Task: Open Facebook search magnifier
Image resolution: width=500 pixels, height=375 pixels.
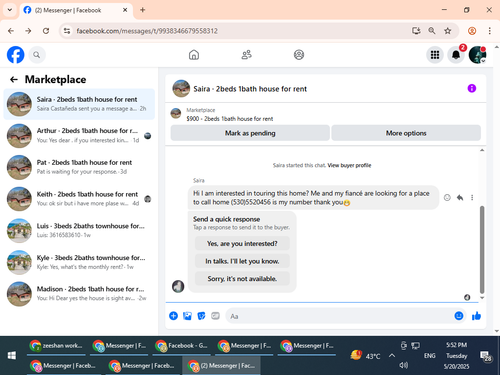Action: [37, 55]
